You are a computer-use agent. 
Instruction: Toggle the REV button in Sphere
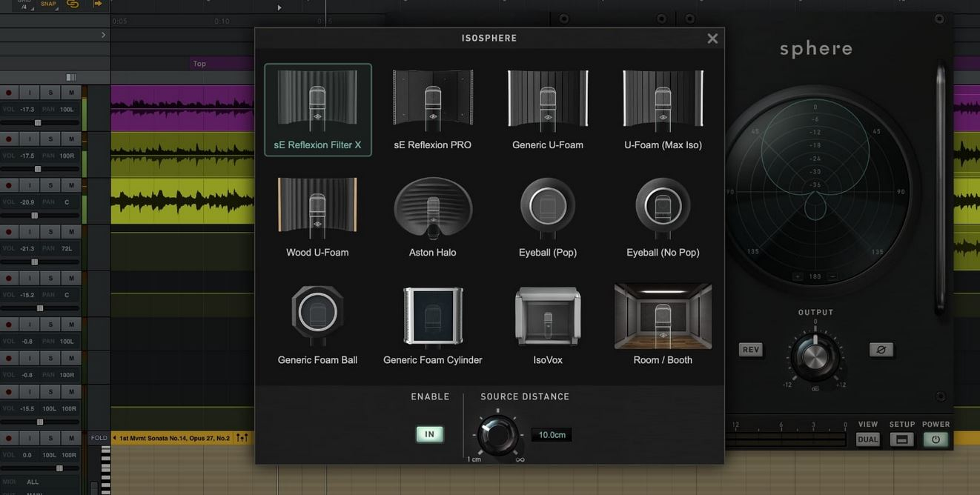coord(751,350)
